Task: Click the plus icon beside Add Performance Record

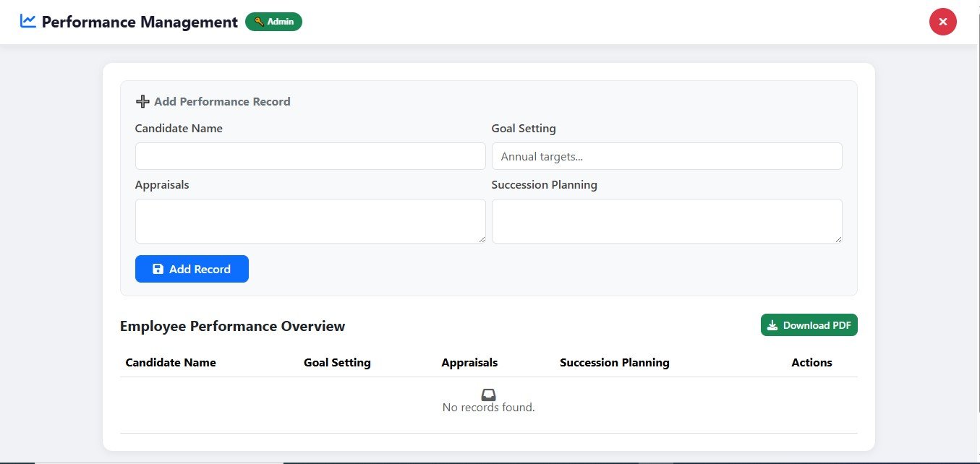Action: [142, 102]
